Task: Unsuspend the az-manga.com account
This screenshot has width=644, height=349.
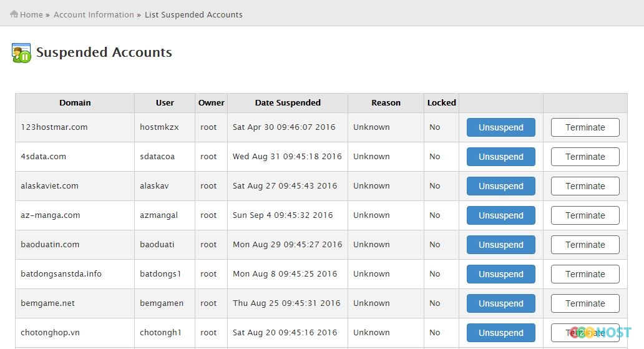Action: tap(500, 215)
